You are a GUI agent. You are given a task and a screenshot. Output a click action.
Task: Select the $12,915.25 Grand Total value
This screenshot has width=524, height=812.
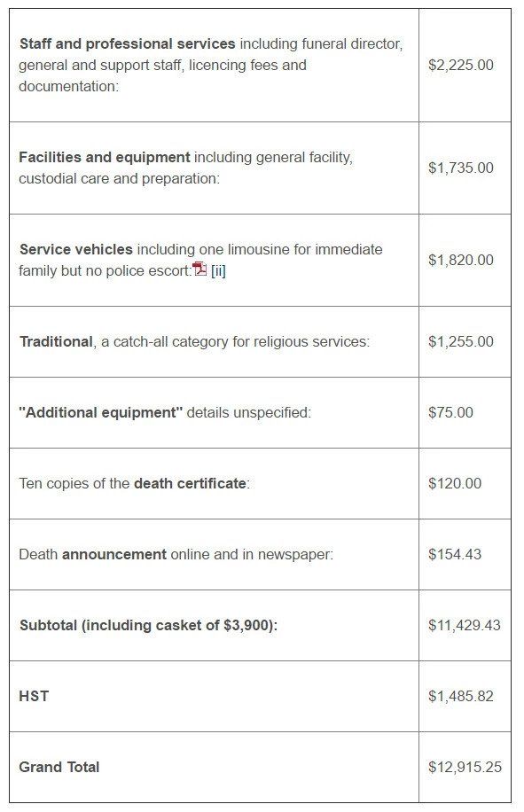tap(465, 768)
